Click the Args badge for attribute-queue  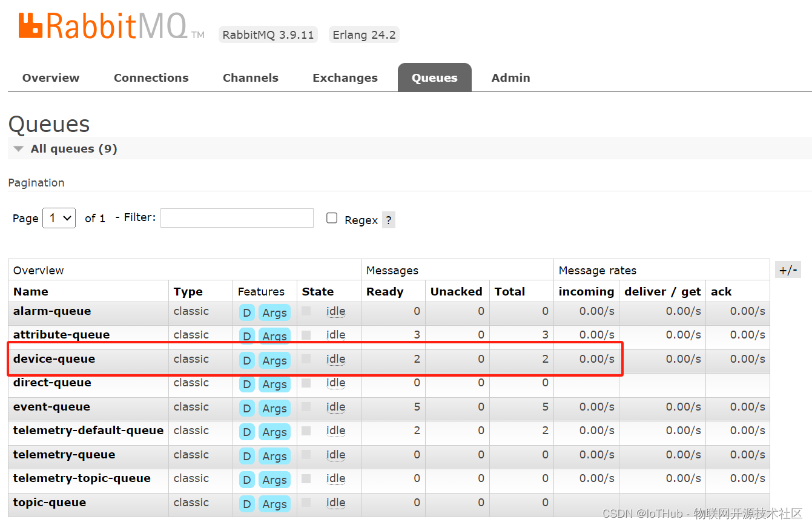click(x=274, y=336)
